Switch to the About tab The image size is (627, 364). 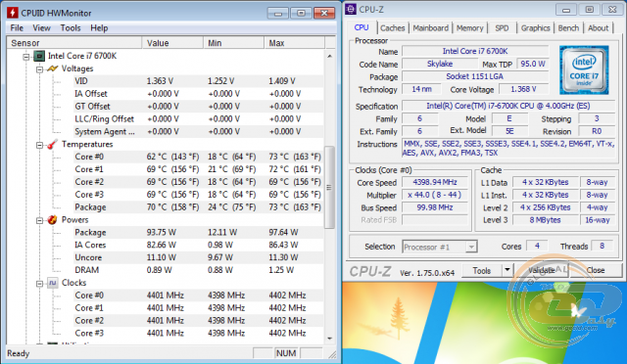(x=598, y=28)
